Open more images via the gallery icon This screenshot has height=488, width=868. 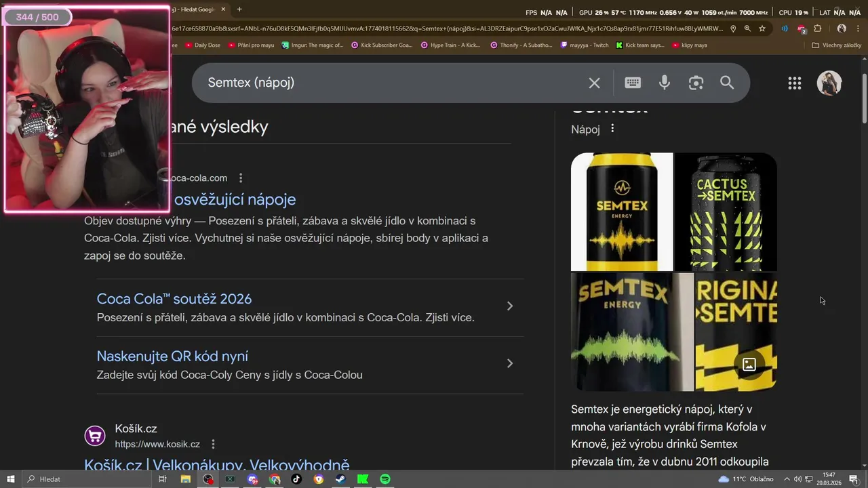pyautogui.click(x=749, y=365)
